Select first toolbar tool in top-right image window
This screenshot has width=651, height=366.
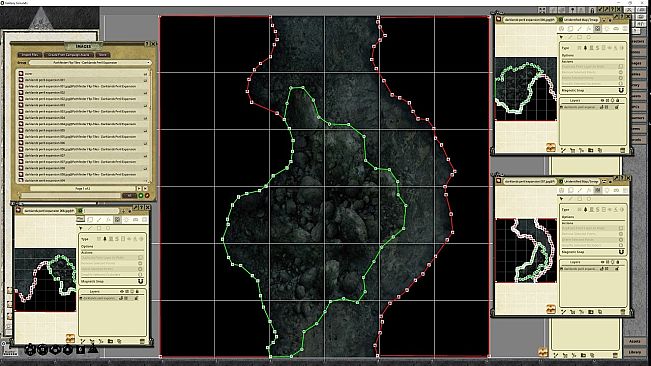(x=561, y=29)
